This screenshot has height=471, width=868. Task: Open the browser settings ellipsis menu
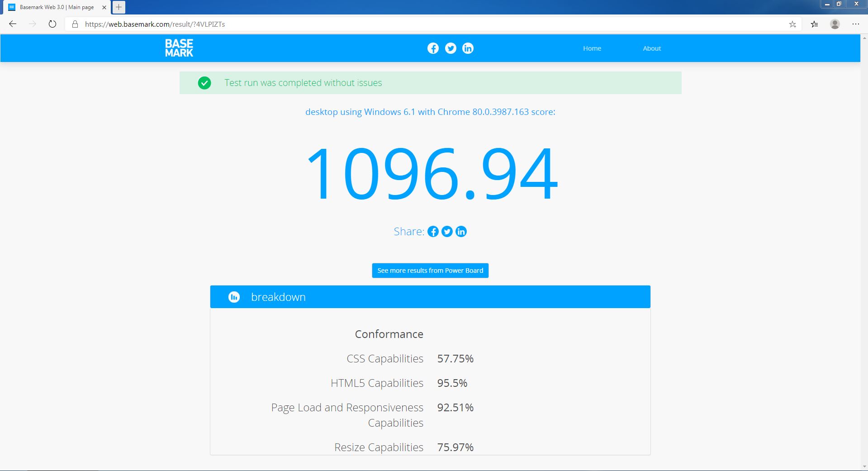pyautogui.click(x=856, y=24)
